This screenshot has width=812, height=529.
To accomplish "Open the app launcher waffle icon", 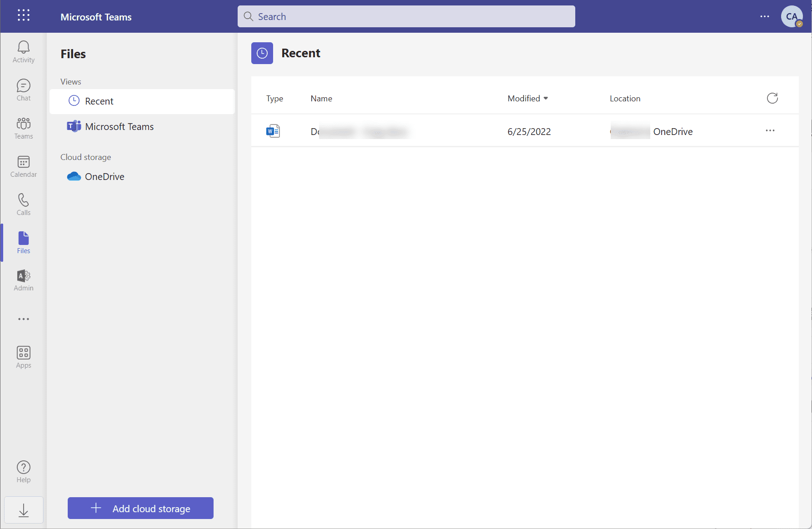I will [24, 15].
